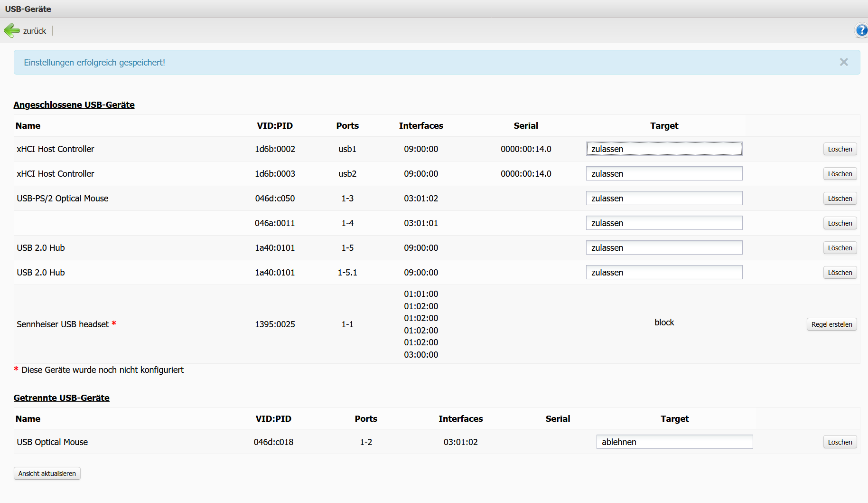Open Target dropdown for device 046a:0011

tap(663, 223)
